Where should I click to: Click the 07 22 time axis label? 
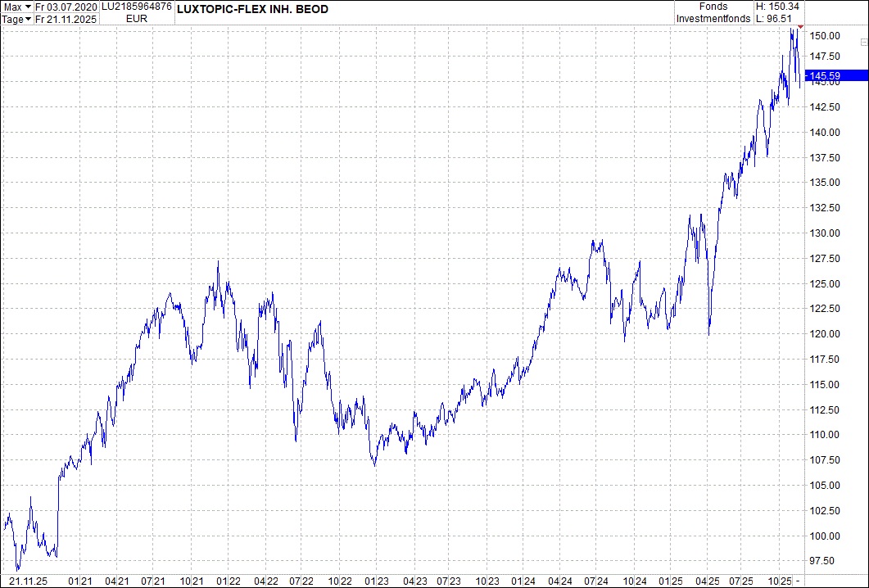(x=302, y=581)
